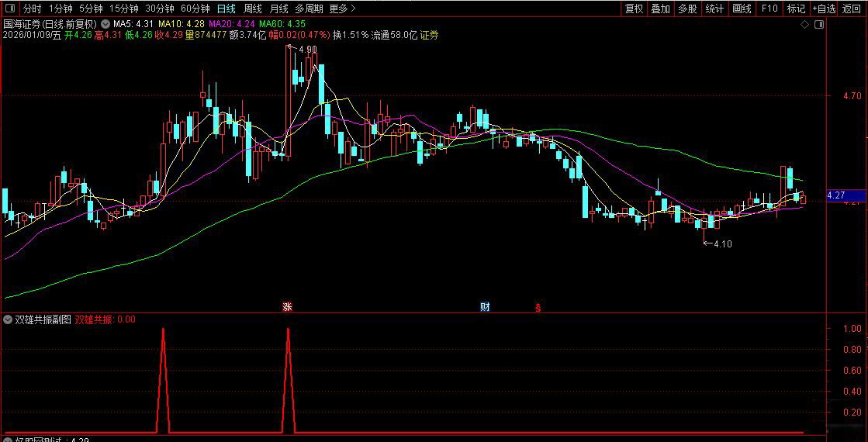Click the MA20: 4.24 label
Screen dimensions: 868x442
232,24
